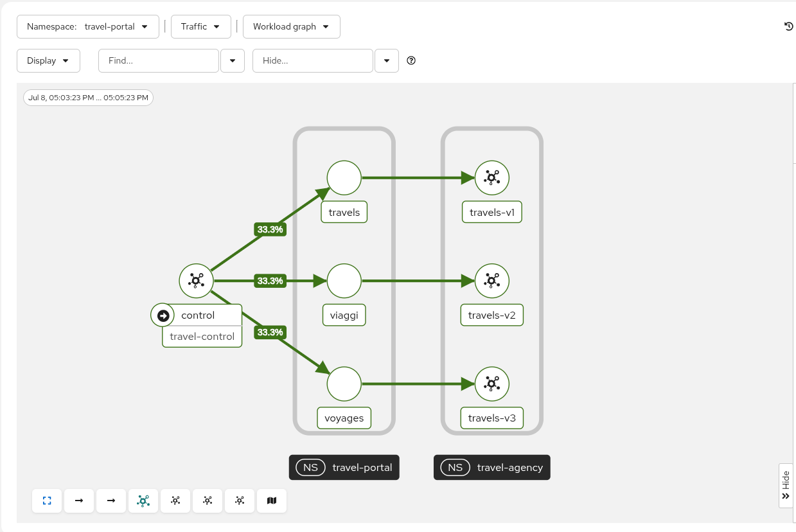This screenshot has width=796, height=532.
Task: Click the 33.3% label on viaggi edge
Action: tap(270, 281)
